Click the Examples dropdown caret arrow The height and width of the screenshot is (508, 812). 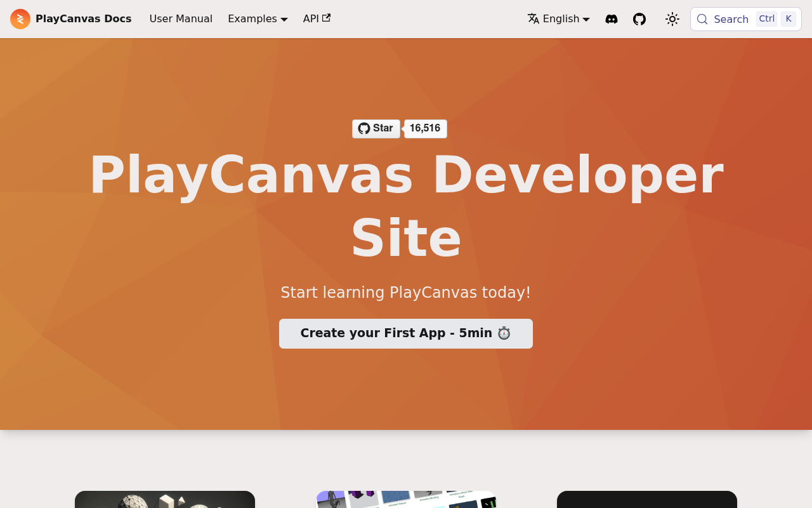click(284, 20)
